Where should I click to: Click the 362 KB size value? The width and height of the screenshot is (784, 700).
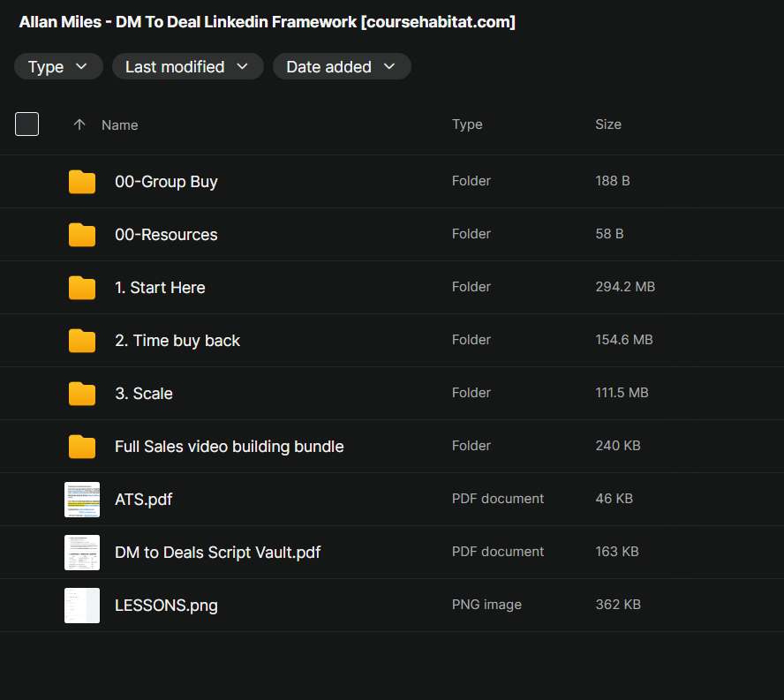point(618,605)
